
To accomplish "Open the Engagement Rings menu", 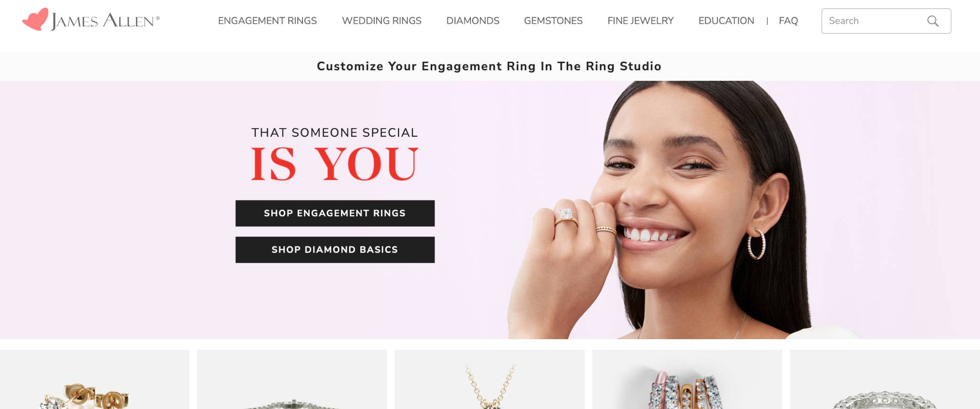I will pos(267,21).
